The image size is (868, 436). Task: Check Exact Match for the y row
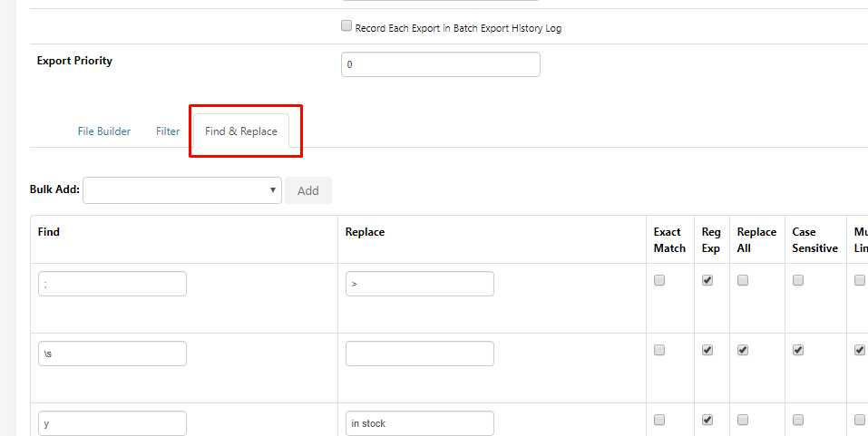pyautogui.click(x=659, y=420)
